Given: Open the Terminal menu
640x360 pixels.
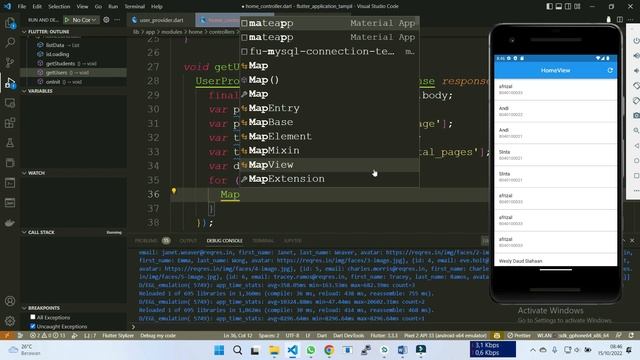Looking at the screenshot, I should (135, 7).
